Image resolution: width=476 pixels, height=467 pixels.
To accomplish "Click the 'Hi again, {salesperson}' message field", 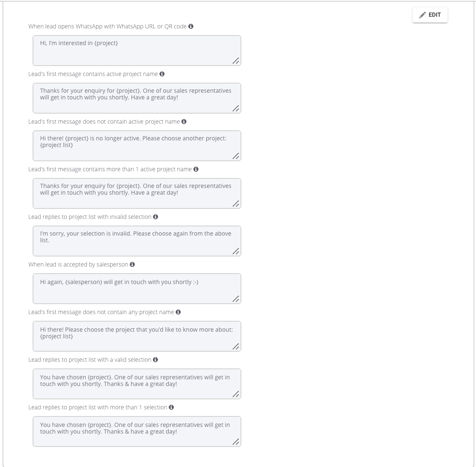I will [137, 289].
